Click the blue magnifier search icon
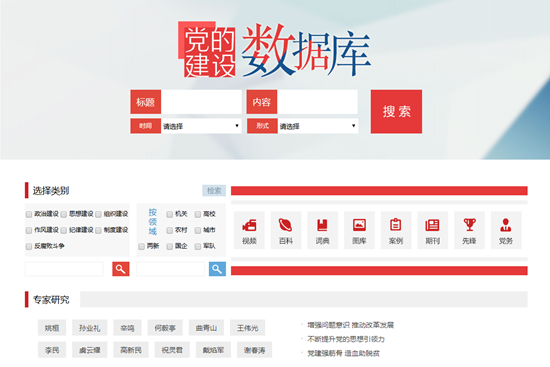 click(x=217, y=269)
